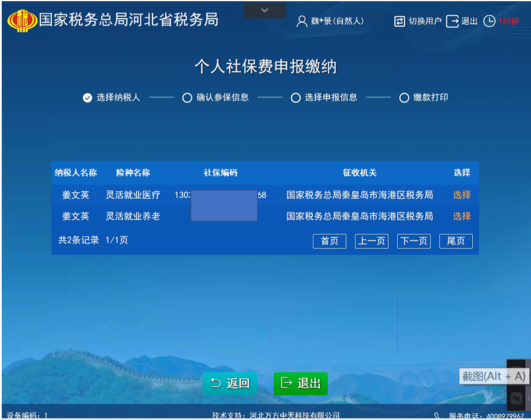The height and width of the screenshot is (420, 531).
Task: Click the 魏*景(自然人) user name
Action: tap(337, 21)
